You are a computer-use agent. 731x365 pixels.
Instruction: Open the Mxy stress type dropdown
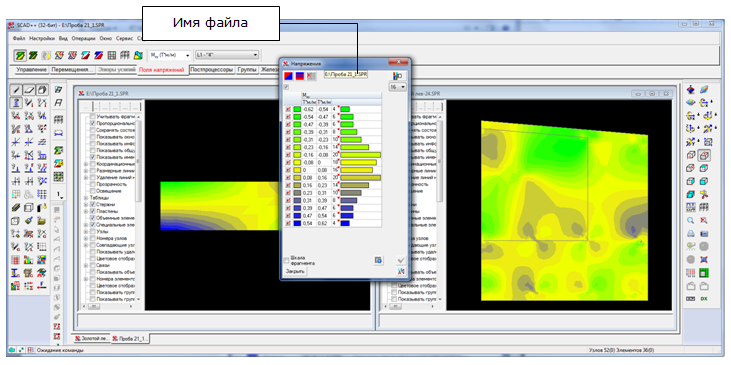(170, 55)
